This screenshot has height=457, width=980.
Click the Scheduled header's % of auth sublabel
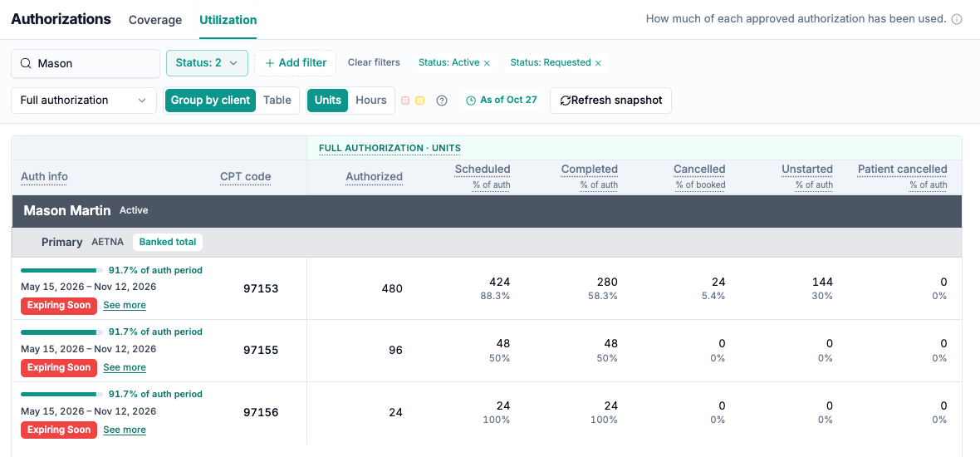pyautogui.click(x=491, y=185)
